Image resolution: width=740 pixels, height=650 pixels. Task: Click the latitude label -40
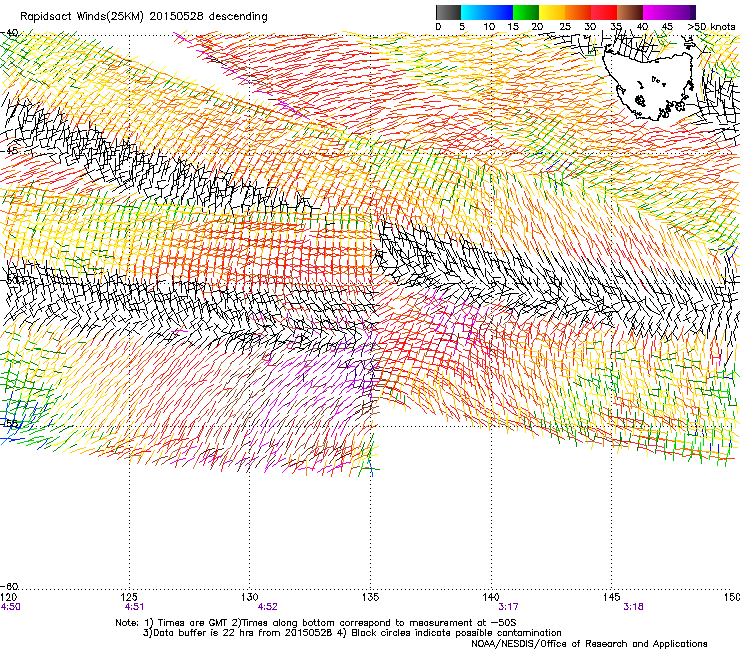pos(10,33)
